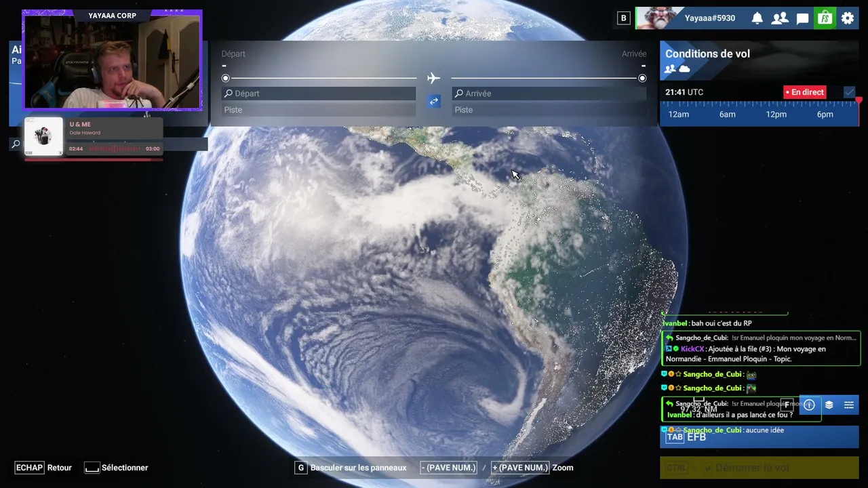The width and height of the screenshot is (868, 488).
Task: Select the arrival route endpoint marker
Action: click(x=642, y=79)
